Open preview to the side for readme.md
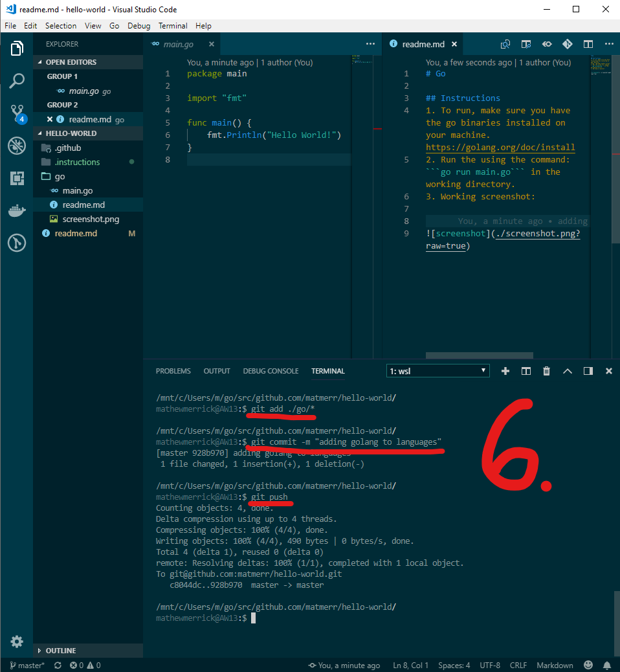The width and height of the screenshot is (620, 672). click(526, 44)
